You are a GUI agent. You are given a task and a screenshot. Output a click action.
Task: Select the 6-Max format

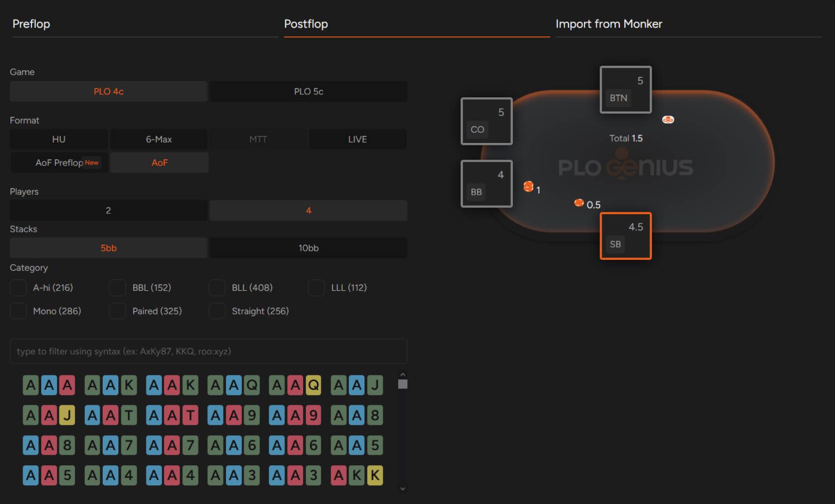pyautogui.click(x=159, y=139)
